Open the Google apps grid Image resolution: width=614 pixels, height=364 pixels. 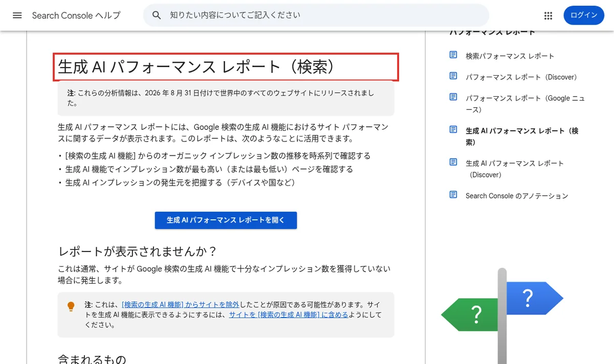pos(549,15)
